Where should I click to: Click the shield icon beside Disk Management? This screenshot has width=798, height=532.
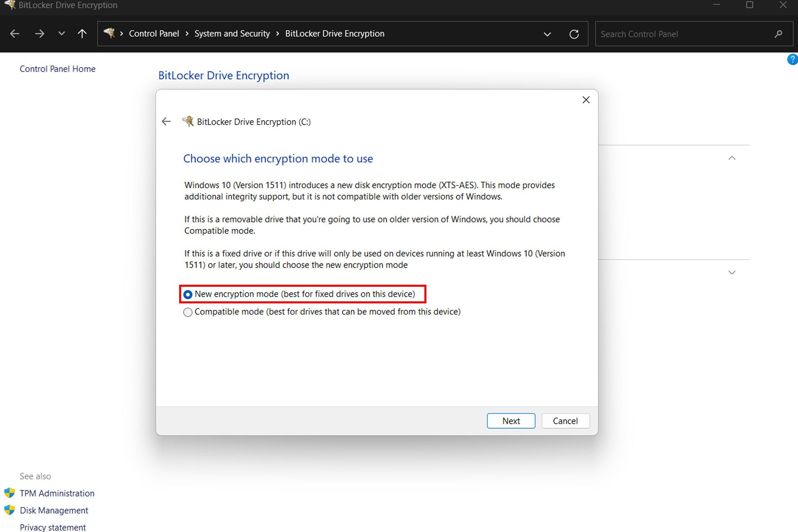(x=10, y=510)
